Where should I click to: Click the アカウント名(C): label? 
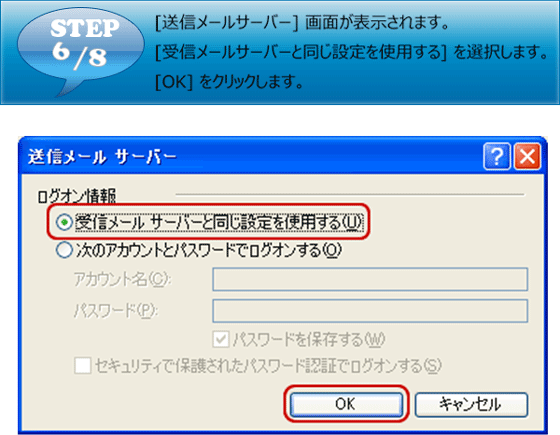tap(122, 279)
